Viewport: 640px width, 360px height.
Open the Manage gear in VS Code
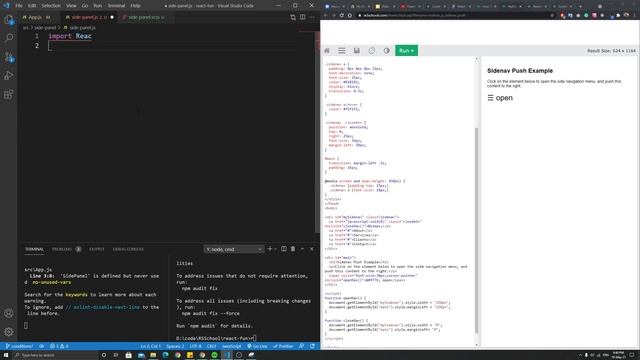pos(9,332)
